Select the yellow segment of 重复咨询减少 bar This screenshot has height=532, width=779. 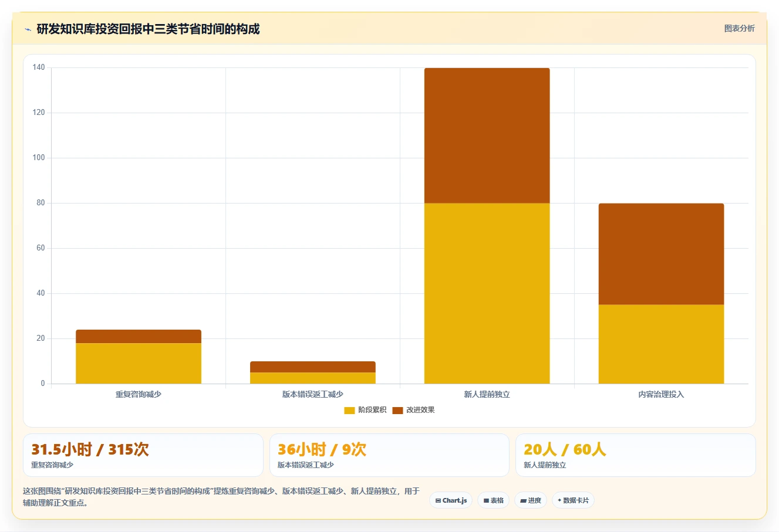[x=139, y=363]
